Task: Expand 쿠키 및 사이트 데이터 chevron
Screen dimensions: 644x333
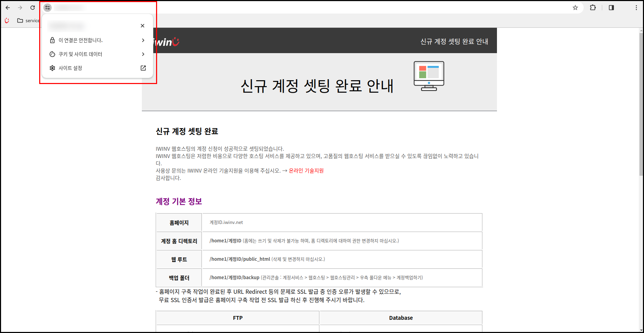Action: coord(143,54)
